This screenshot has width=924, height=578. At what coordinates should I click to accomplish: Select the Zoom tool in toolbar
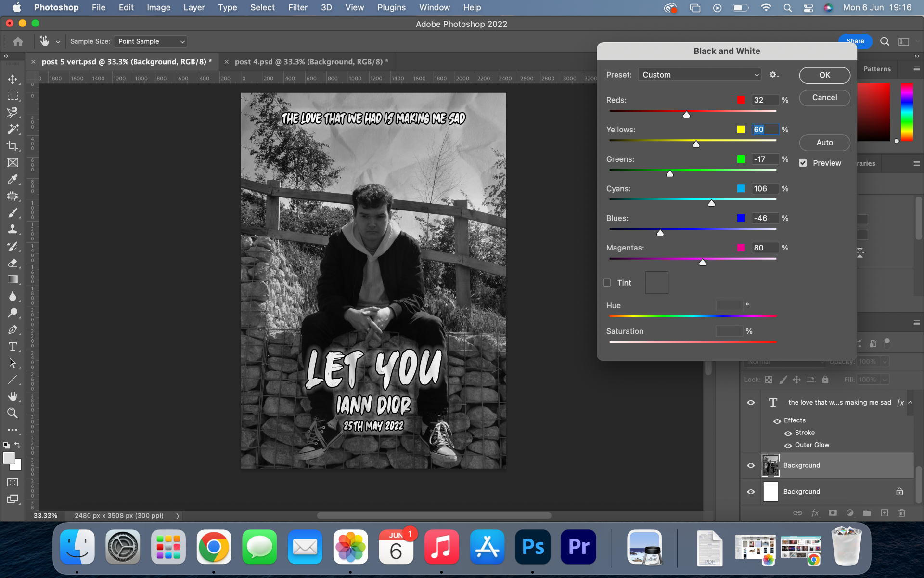point(13,413)
